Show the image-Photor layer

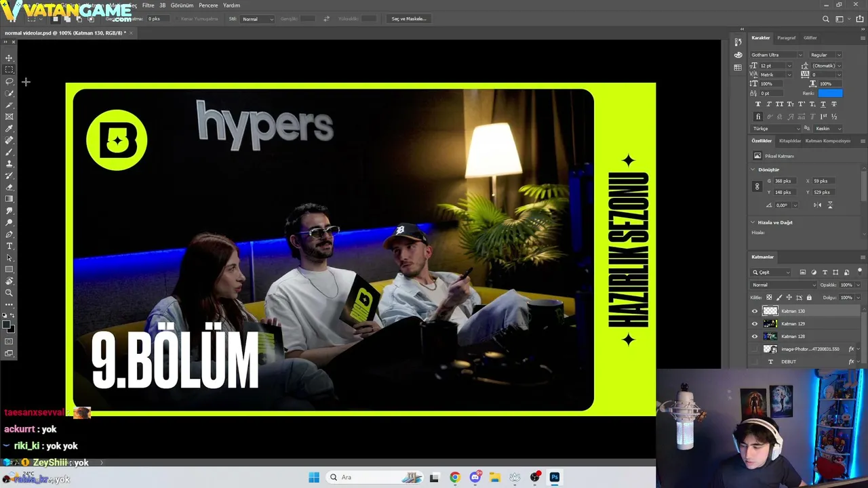755,349
